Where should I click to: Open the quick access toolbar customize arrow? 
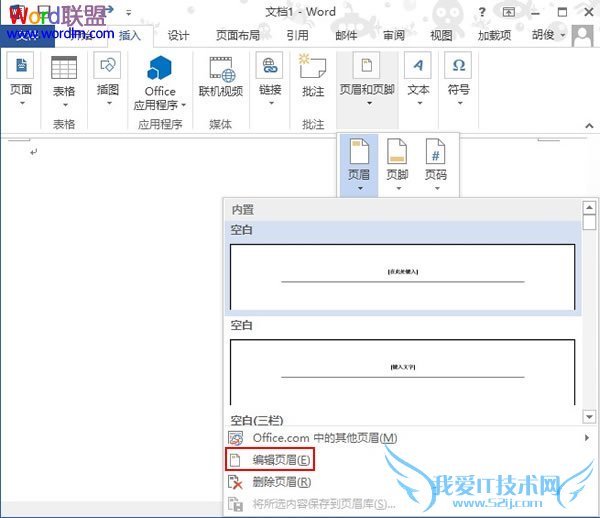tap(129, 13)
